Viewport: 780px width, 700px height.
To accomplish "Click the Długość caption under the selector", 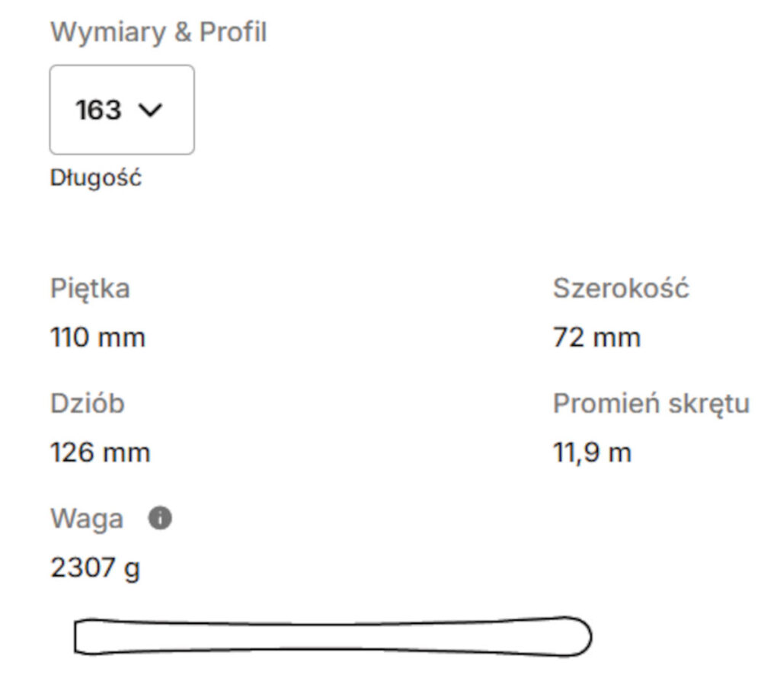I will (96, 178).
